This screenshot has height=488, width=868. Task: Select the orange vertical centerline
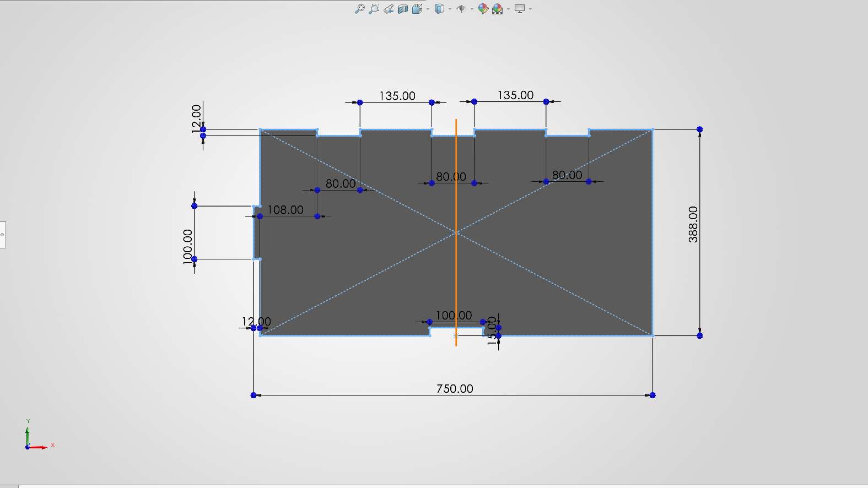point(456,232)
